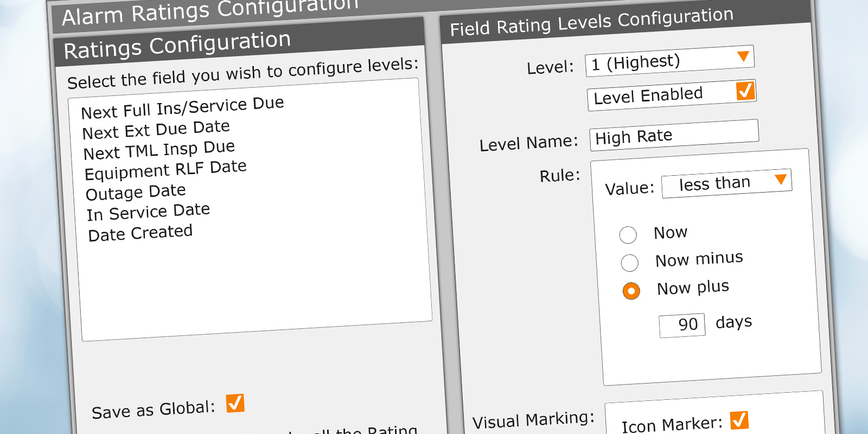Select 'Next Ext Due Date' field
Image resolution: width=868 pixels, height=434 pixels.
(x=156, y=130)
